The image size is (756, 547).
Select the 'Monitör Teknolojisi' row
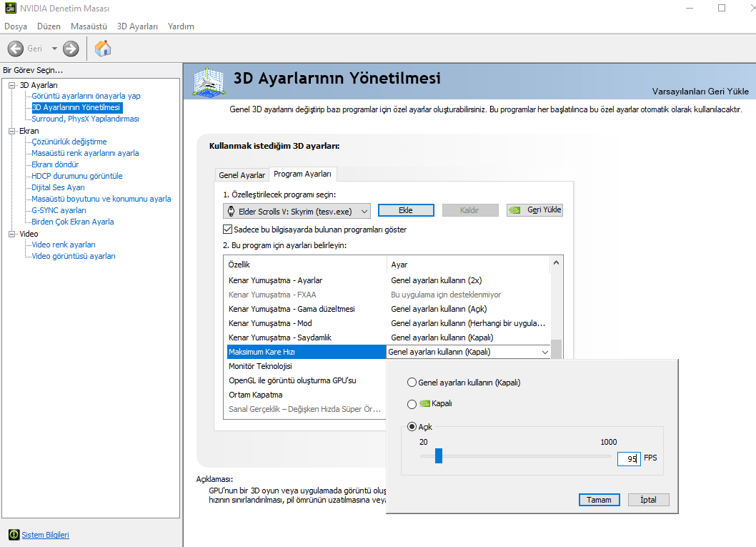click(x=307, y=366)
